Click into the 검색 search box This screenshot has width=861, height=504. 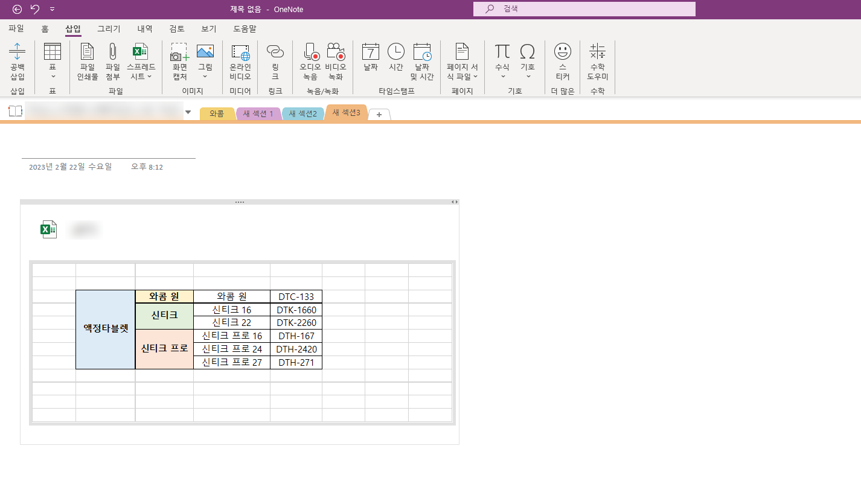coord(584,9)
